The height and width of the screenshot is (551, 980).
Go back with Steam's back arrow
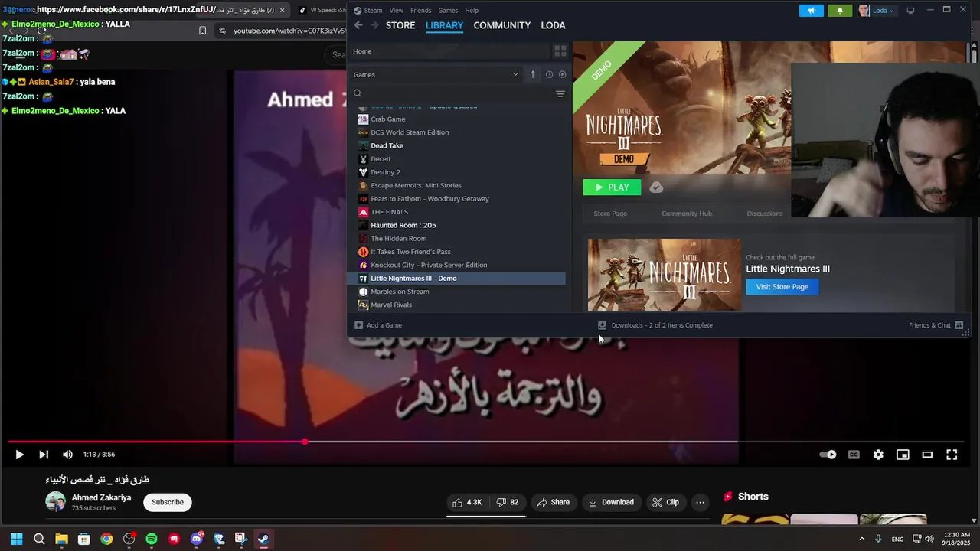click(x=358, y=25)
